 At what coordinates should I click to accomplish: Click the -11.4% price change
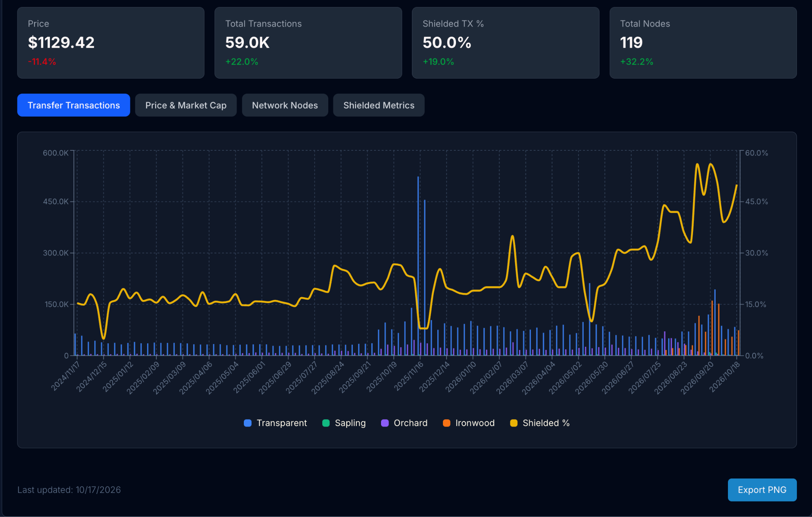point(42,62)
